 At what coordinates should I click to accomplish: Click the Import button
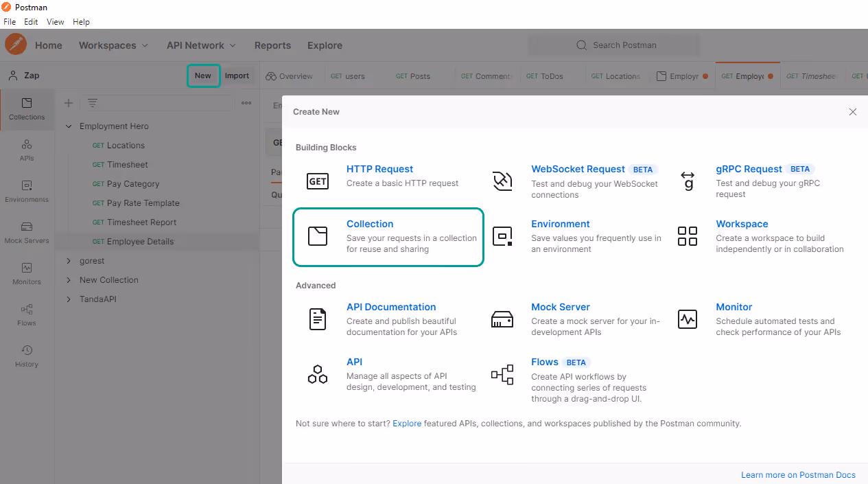tap(237, 76)
